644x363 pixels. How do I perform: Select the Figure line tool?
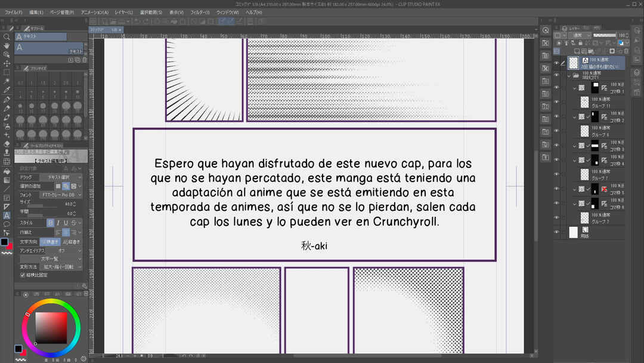[x=7, y=189]
